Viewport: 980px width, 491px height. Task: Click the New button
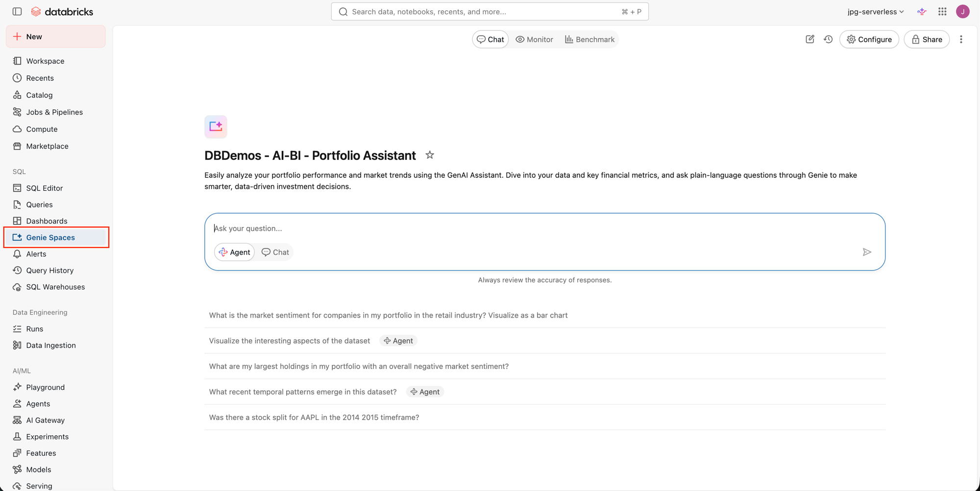pyautogui.click(x=56, y=37)
